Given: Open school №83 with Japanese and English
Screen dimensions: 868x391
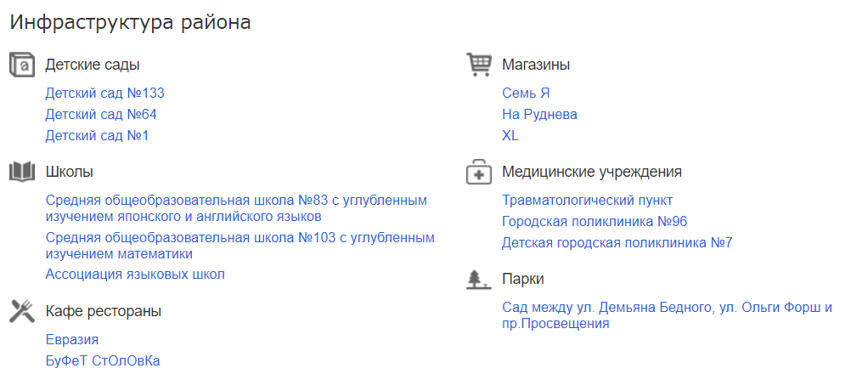Looking at the screenshot, I should click(x=235, y=201).
